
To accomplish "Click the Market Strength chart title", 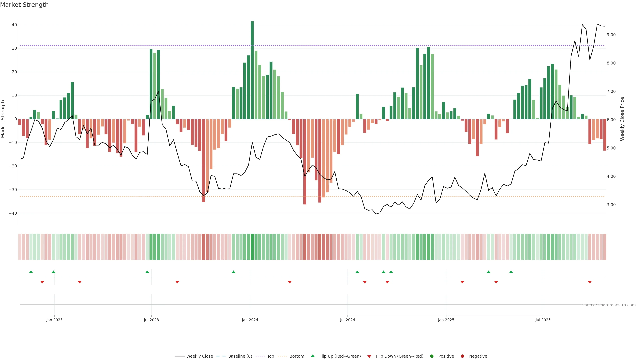I will (x=24, y=5).
